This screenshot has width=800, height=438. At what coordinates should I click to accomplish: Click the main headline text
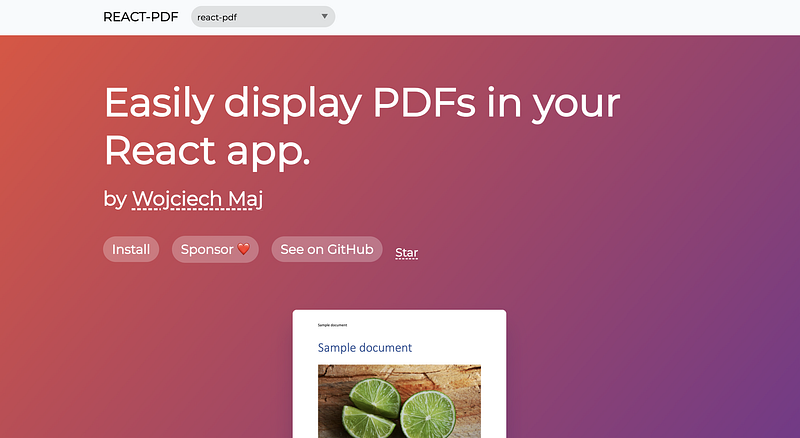pos(362,127)
